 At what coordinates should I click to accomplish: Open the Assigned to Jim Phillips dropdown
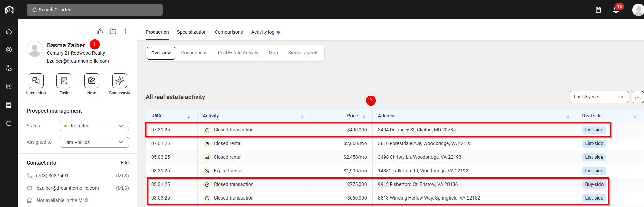click(94, 142)
